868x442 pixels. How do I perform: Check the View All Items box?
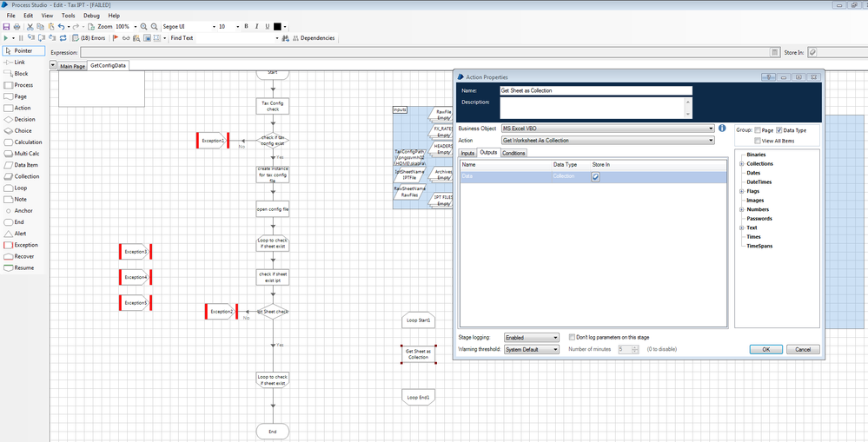pyautogui.click(x=758, y=140)
